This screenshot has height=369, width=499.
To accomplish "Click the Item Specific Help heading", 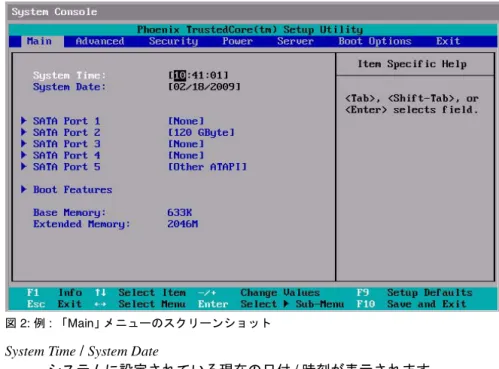I will (x=412, y=64).
